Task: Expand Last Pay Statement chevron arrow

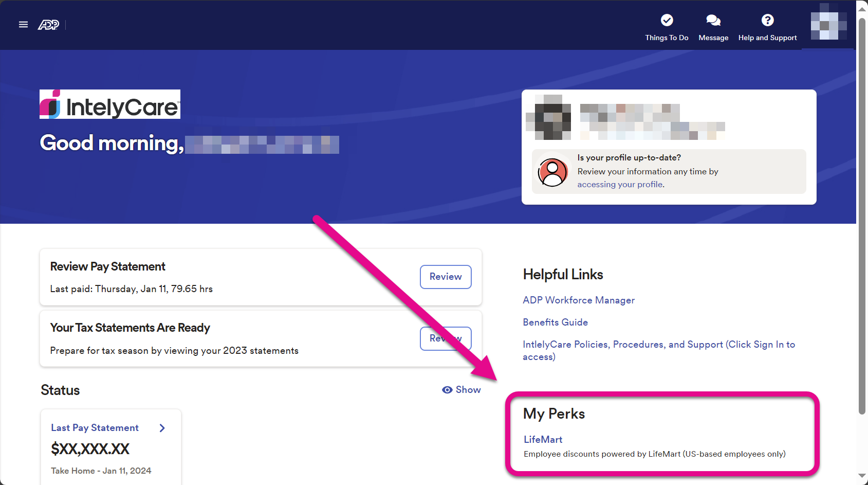Action: pos(162,428)
